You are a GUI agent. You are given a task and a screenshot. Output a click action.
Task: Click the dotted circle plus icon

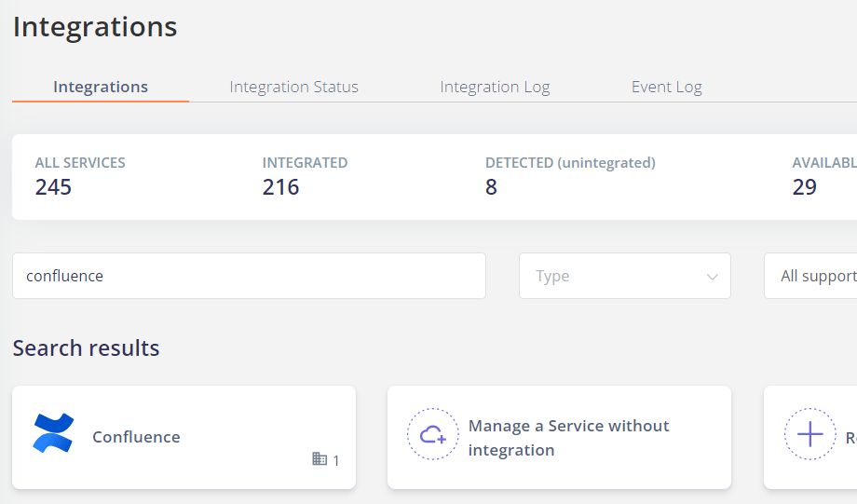810,434
